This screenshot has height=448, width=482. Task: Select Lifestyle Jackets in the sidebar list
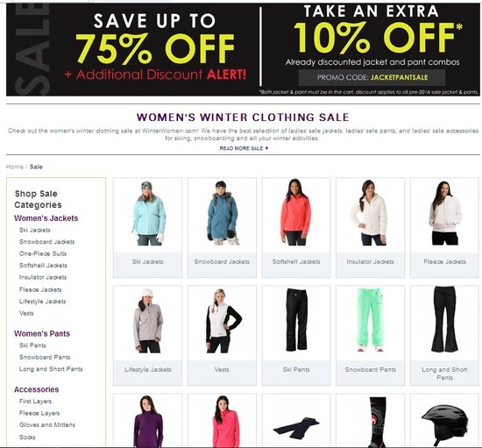42,302
